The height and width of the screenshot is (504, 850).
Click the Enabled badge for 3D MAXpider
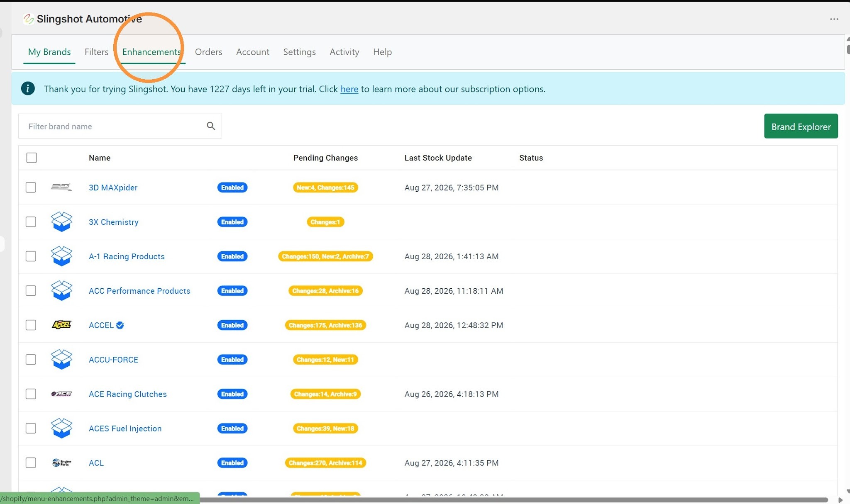[x=232, y=187]
